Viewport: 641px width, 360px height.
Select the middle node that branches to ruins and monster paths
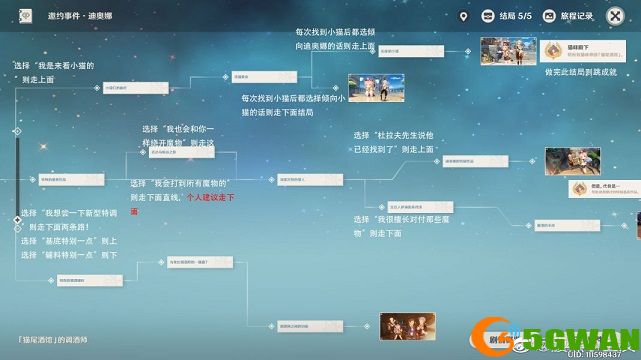[310, 179]
